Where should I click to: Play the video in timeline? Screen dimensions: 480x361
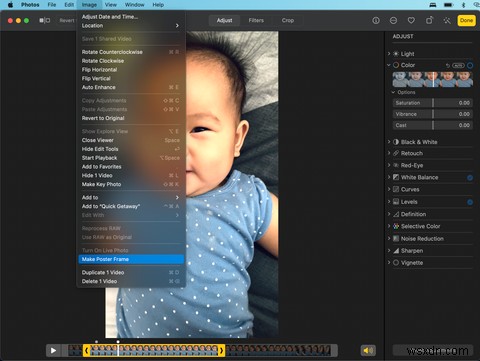point(53,350)
